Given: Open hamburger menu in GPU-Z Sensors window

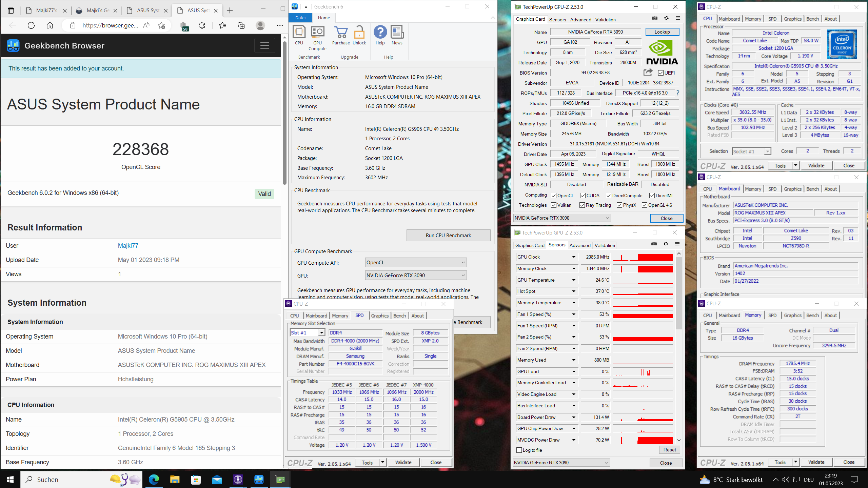Looking at the screenshot, I should click(x=677, y=244).
